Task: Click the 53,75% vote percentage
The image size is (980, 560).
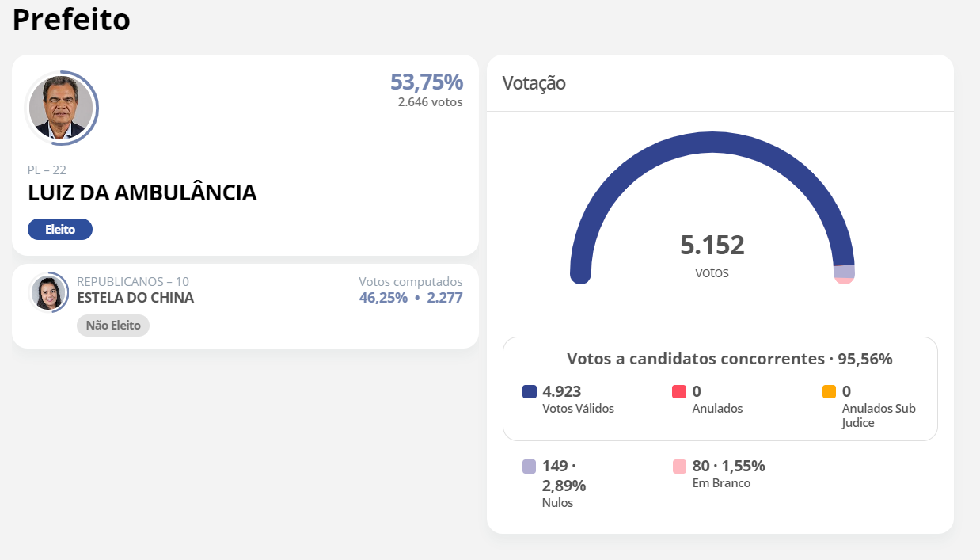Action: point(427,82)
